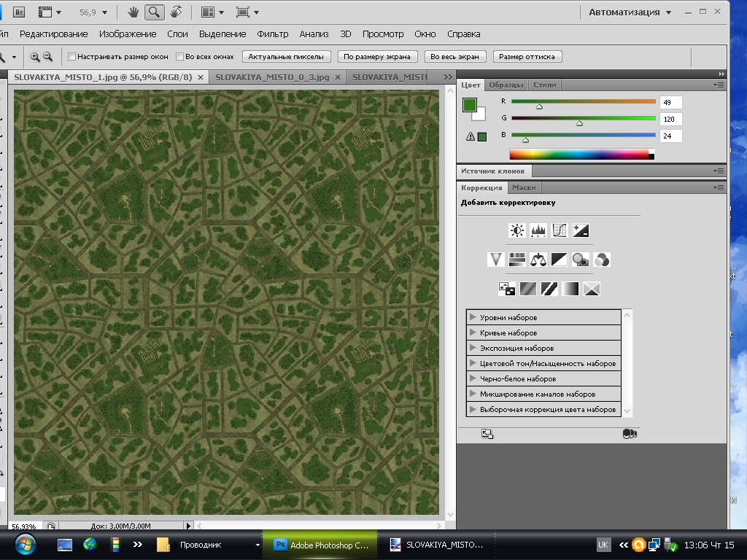The width and height of the screenshot is (747, 560).
Task: Click the zoom-out magnifier icon
Action: pos(48,56)
